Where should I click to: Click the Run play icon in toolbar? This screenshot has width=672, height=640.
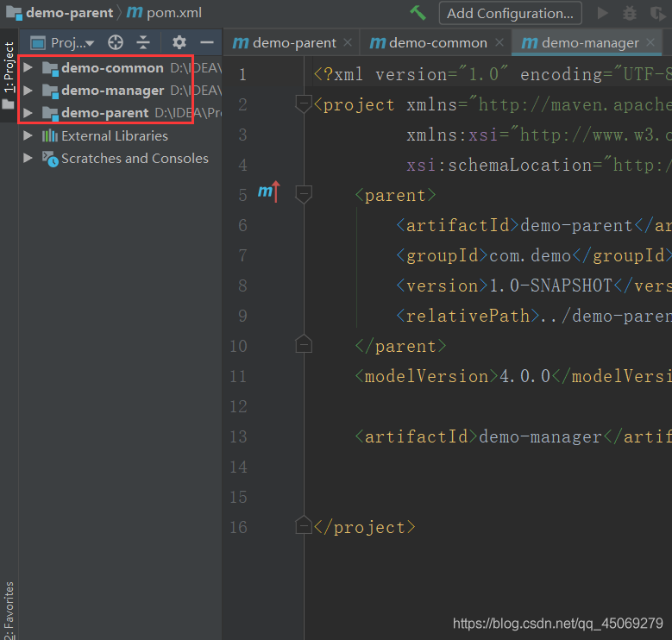tap(603, 13)
